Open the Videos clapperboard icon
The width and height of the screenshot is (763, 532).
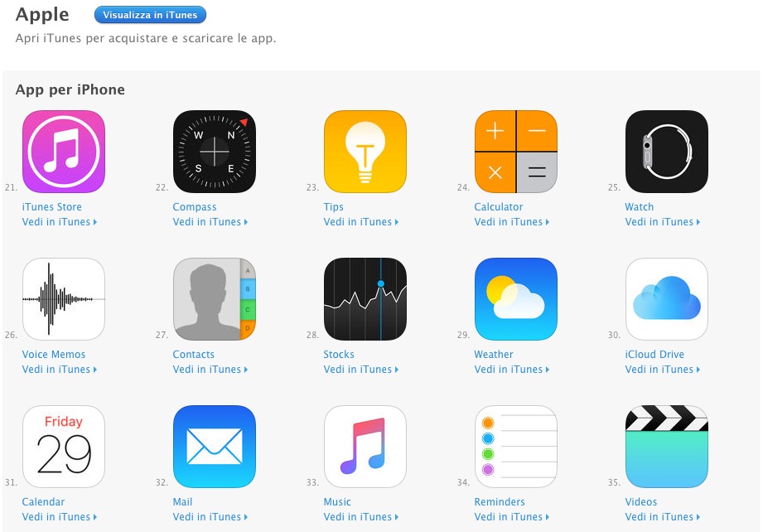pyautogui.click(x=667, y=447)
